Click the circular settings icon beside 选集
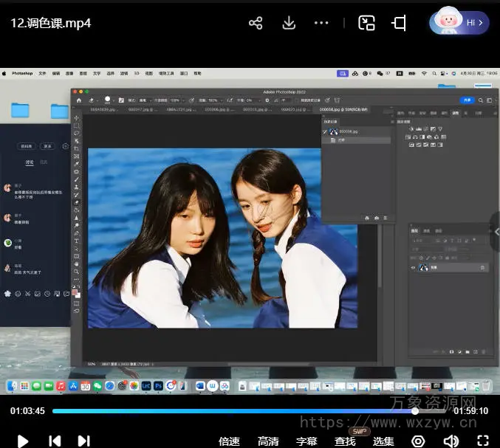 418,441
